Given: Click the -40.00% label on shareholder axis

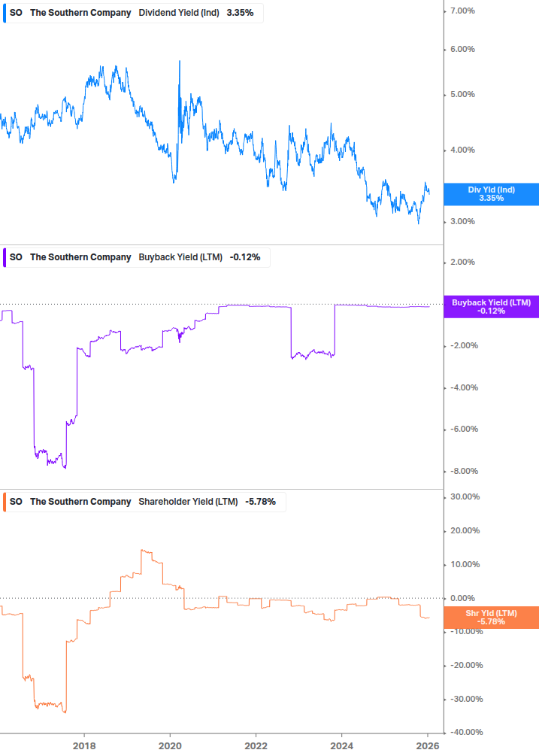Looking at the screenshot, I should [466, 732].
